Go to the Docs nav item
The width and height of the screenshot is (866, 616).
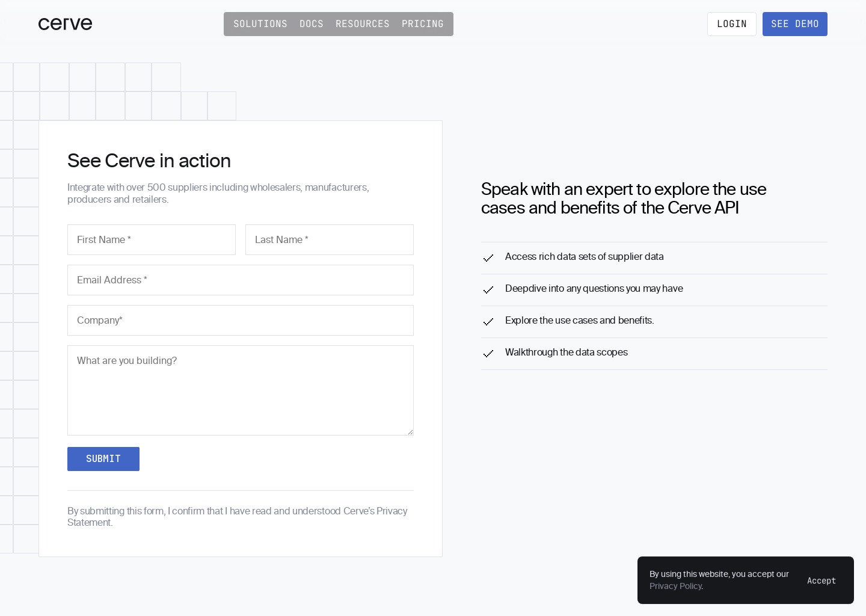click(312, 24)
